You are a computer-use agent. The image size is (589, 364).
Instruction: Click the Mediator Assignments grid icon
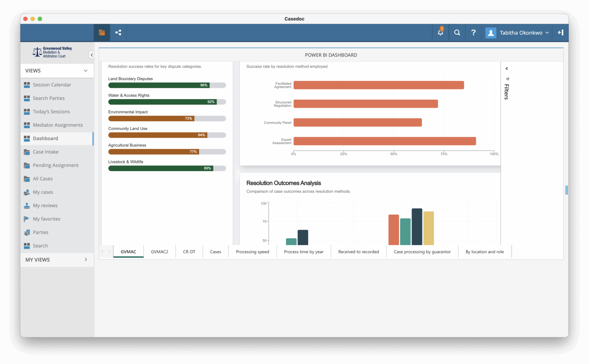point(27,125)
